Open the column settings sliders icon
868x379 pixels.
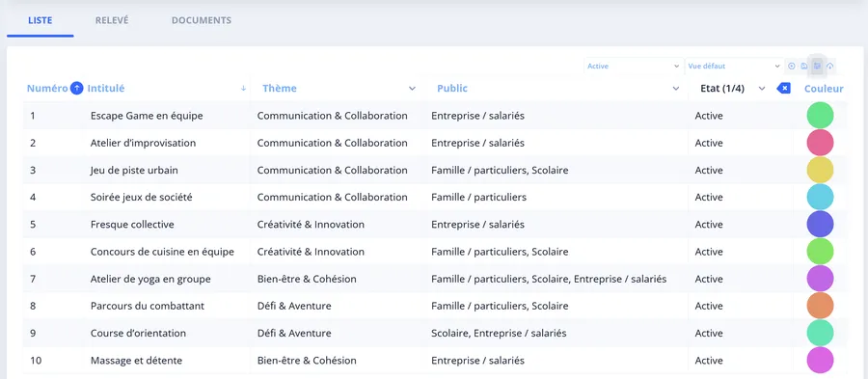click(x=817, y=66)
